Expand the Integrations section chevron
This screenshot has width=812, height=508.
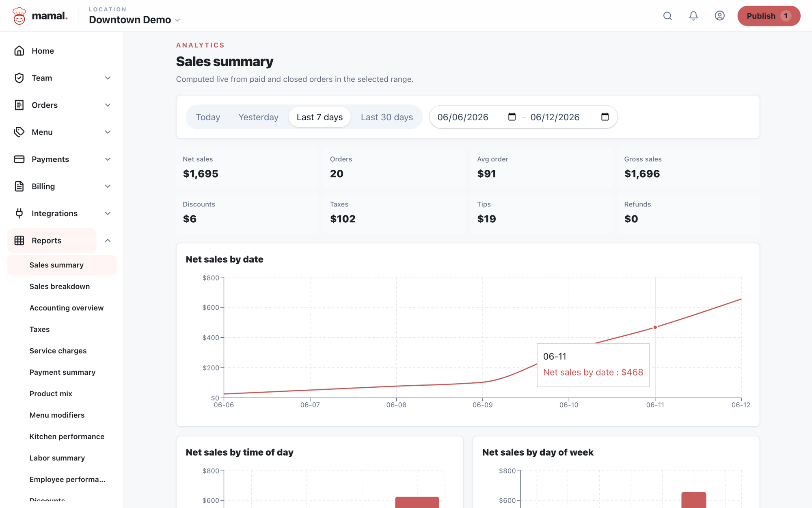click(108, 213)
